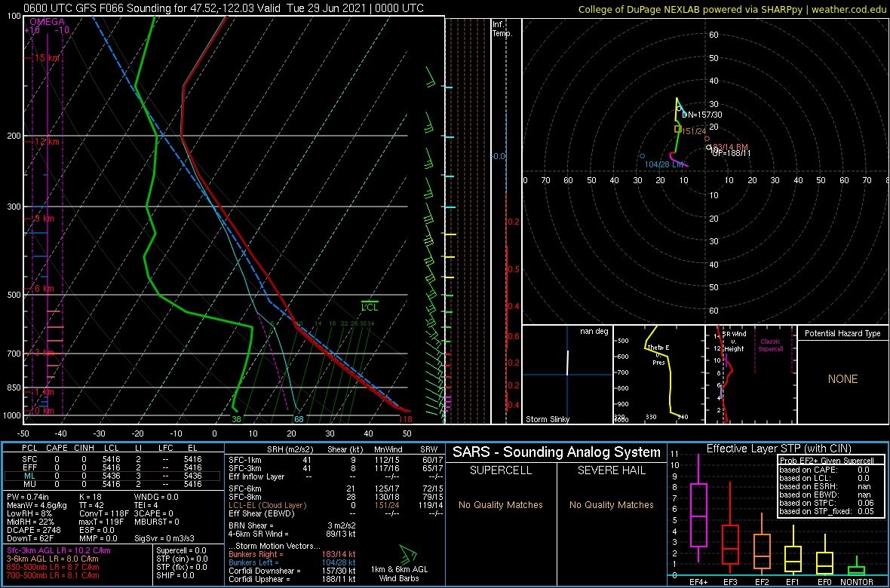Viewport: 890px width, 588px height.
Task: Click the Theta-E v. Pres inset plot
Action: [658, 375]
